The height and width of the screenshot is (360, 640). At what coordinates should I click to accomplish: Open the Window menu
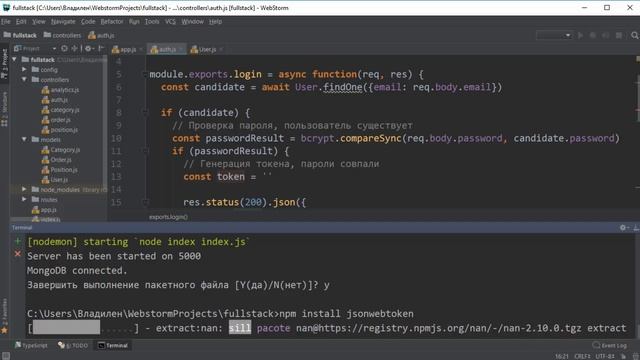(x=192, y=22)
